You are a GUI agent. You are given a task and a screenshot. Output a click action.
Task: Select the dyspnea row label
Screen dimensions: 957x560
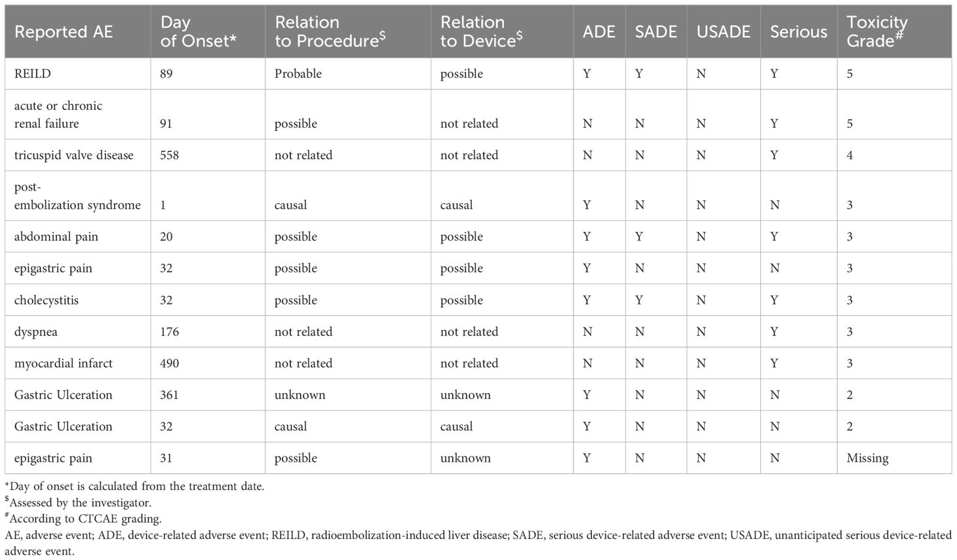pos(36,331)
